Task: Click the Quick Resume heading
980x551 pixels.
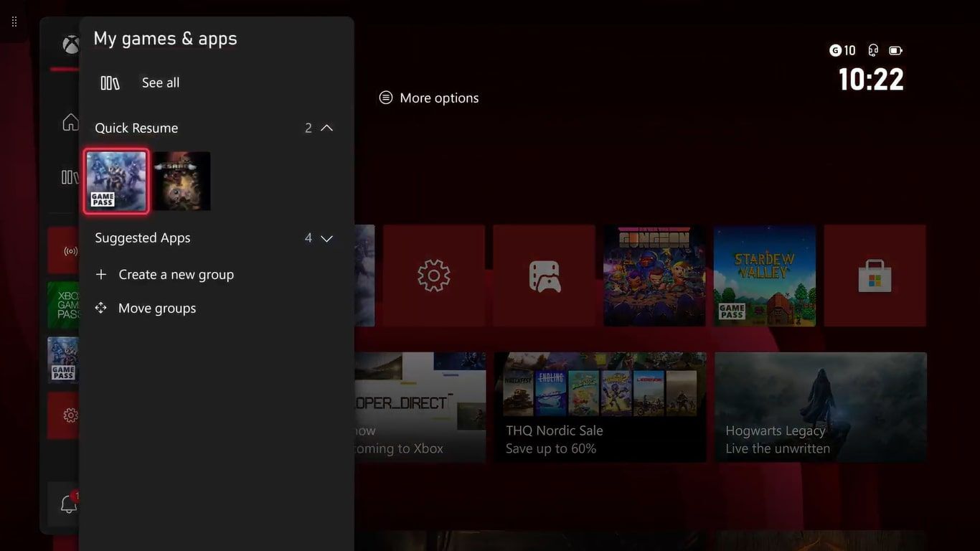Action: point(136,128)
